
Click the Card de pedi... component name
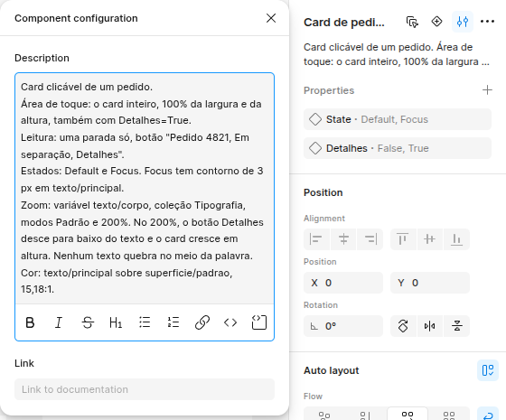(344, 23)
